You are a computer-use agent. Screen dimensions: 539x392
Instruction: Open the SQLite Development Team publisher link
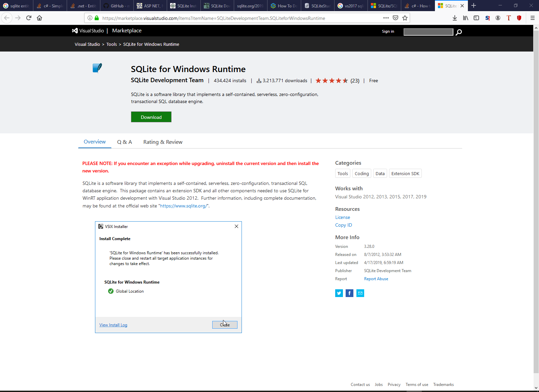pos(167,80)
